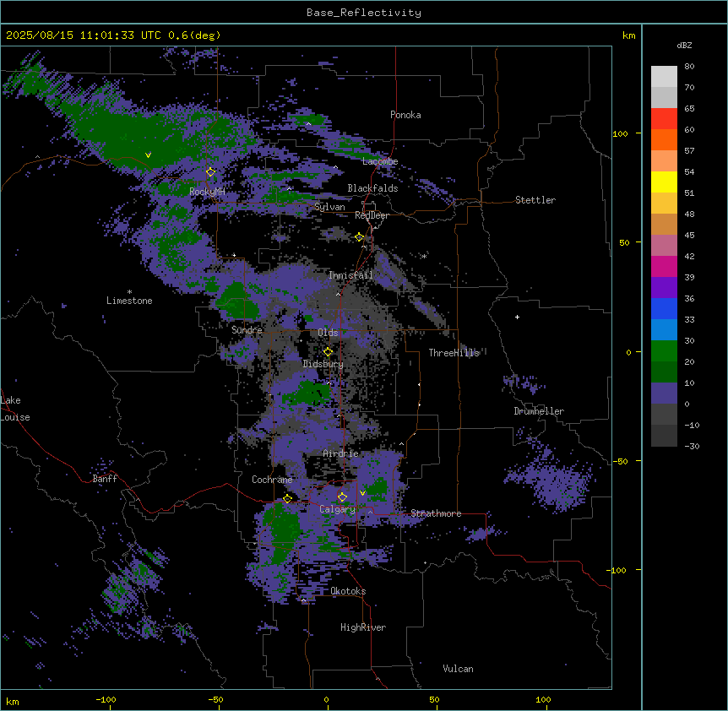Click the yellow V marker northeast of Calgary
The width and height of the screenshot is (728, 711).
[x=362, y=493]
